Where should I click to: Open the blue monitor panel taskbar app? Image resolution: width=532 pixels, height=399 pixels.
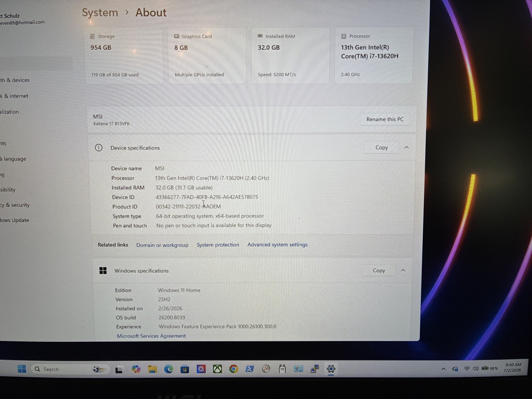click(299, 368)
